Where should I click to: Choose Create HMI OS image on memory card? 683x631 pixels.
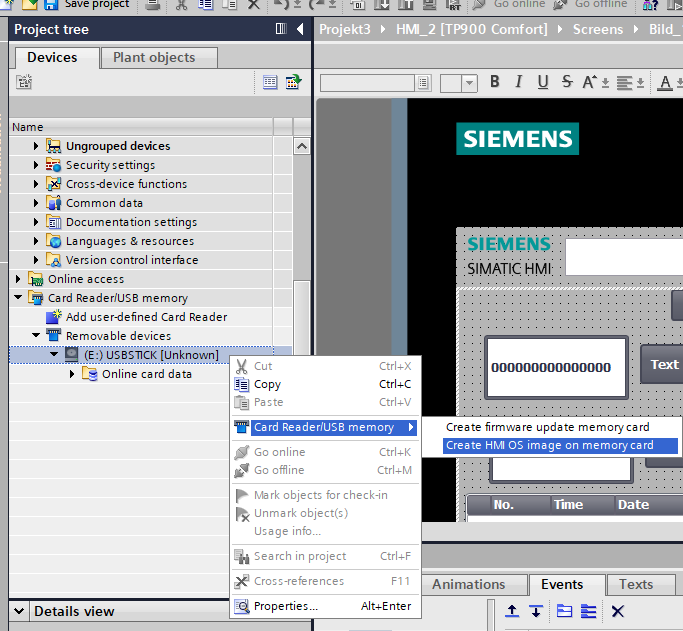(549, 446)
